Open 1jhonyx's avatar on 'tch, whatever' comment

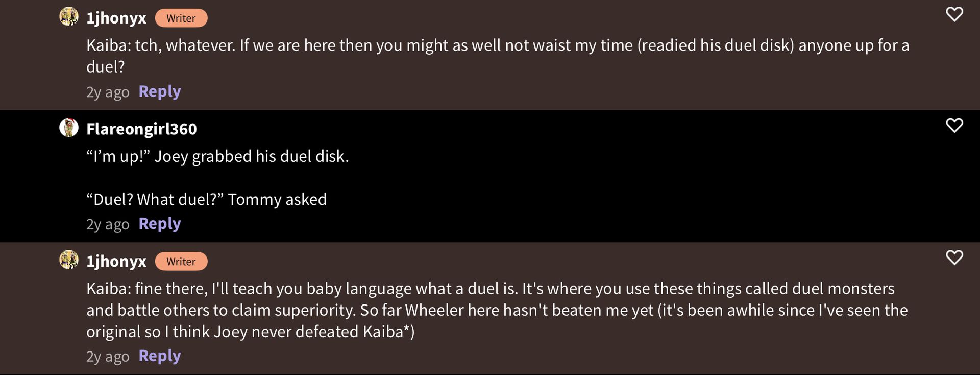tap(69, 17)
